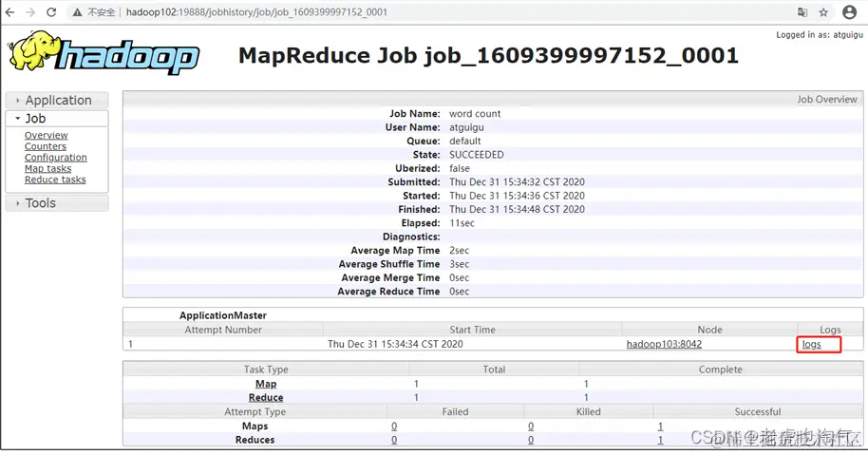
Task: Click the Finished time 15:34:48 value
Action: pyautogui.click(x=517, y=209)
